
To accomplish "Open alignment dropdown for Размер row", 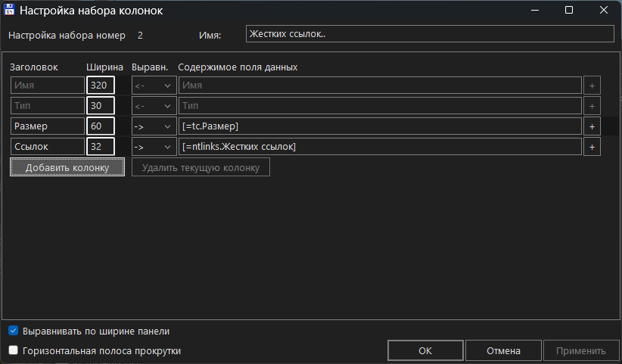I will [154, 126].
